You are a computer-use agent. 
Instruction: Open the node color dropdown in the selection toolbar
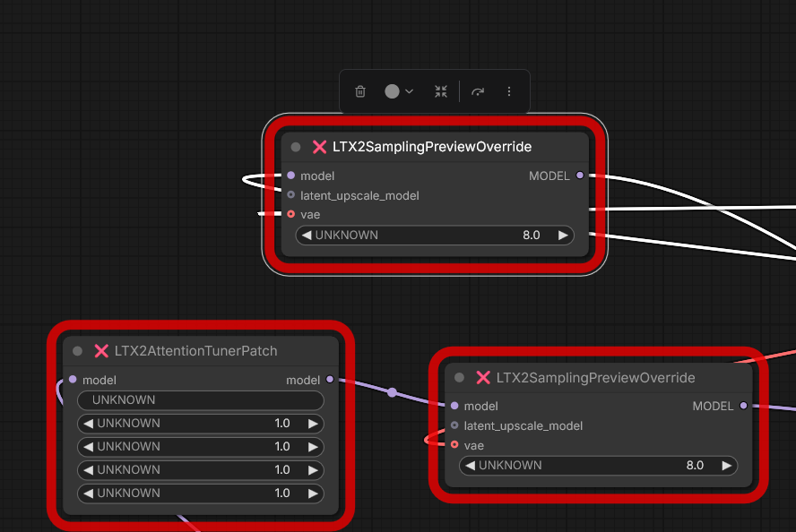[399, 91]
